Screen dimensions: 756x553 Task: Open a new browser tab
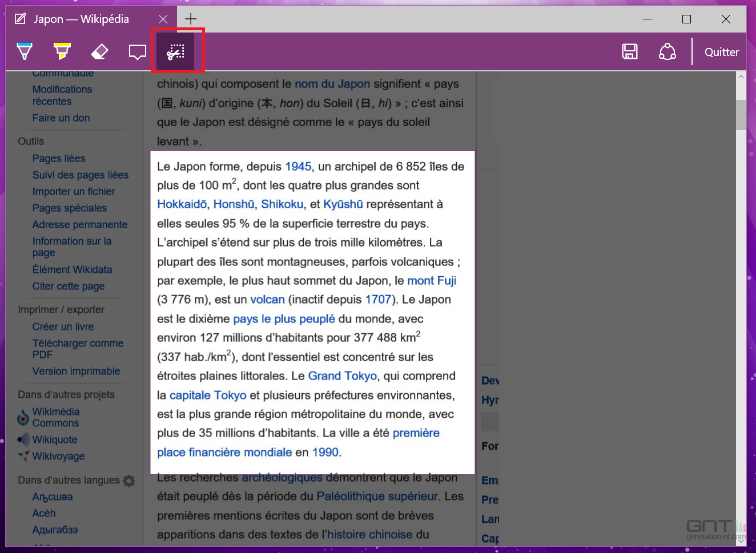[190, 18]
